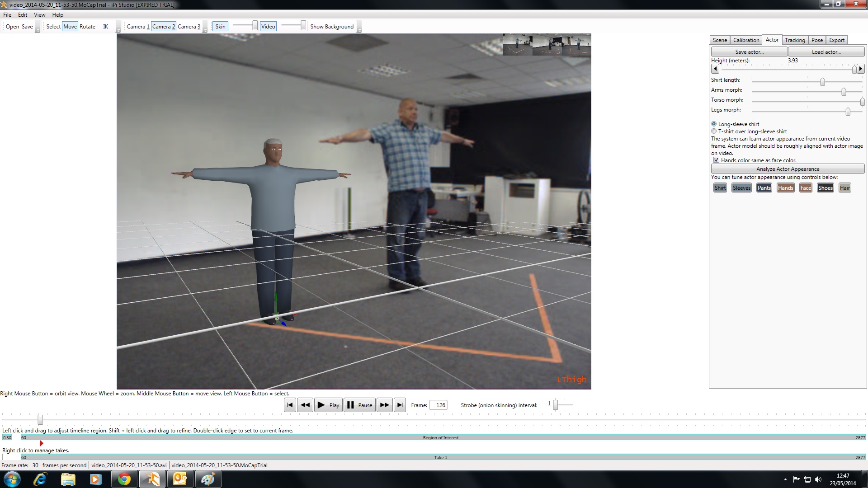
Task: Click the Analyze Actor Appearance button
Action: [x=788, y=169]
